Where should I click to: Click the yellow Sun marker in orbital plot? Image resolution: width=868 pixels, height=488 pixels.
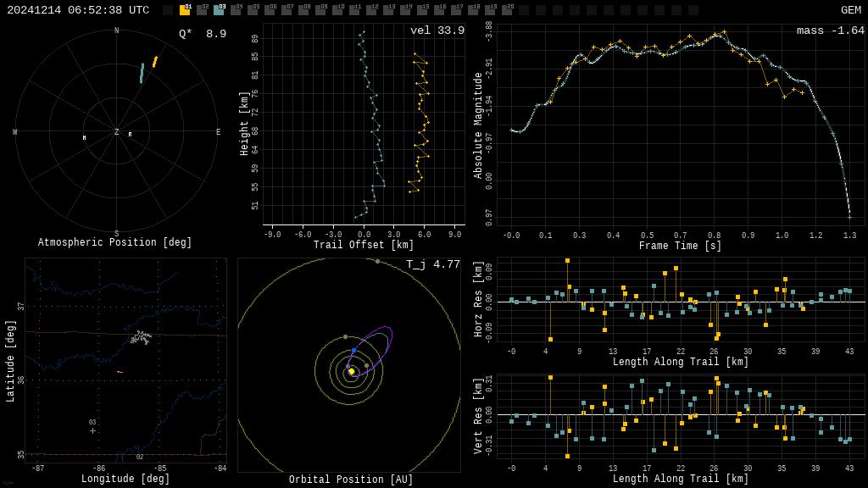352,371
